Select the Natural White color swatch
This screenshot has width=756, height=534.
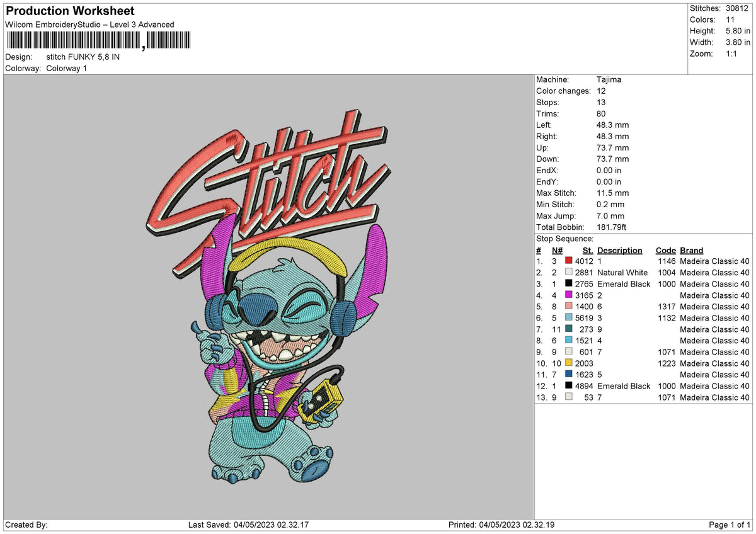[x=569, y=273]
